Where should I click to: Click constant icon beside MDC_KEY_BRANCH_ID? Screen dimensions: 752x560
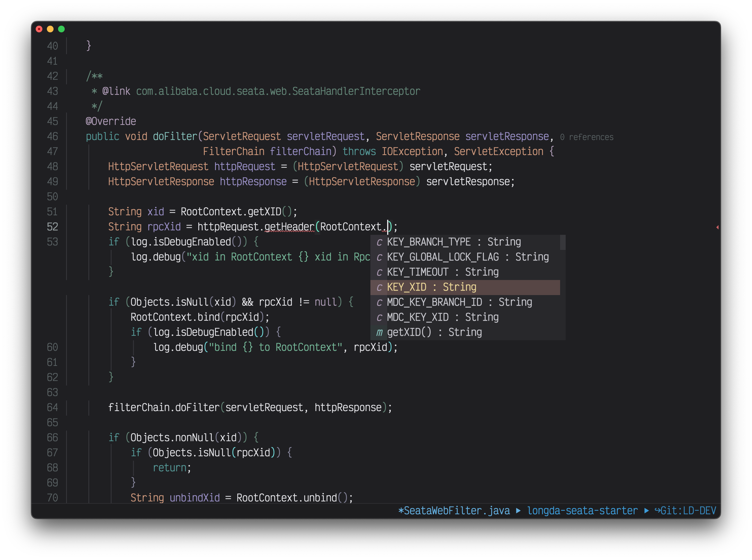click(x=379, y=303)
